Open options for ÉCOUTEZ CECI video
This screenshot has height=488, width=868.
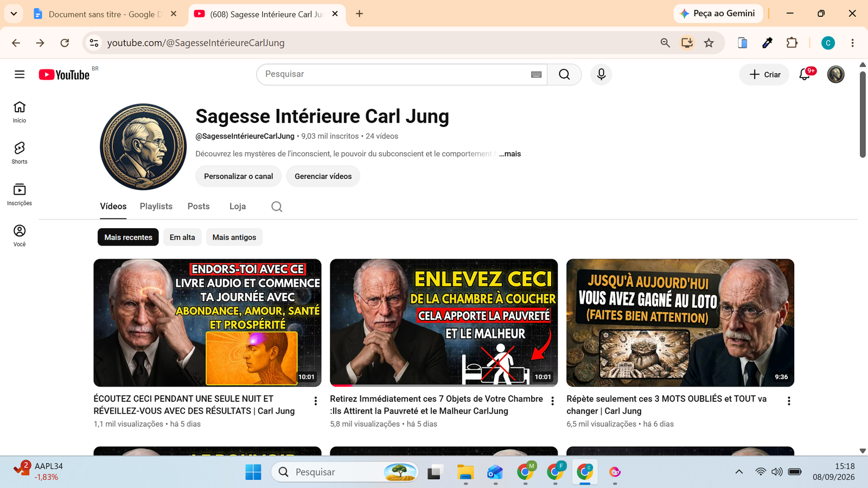316,401
